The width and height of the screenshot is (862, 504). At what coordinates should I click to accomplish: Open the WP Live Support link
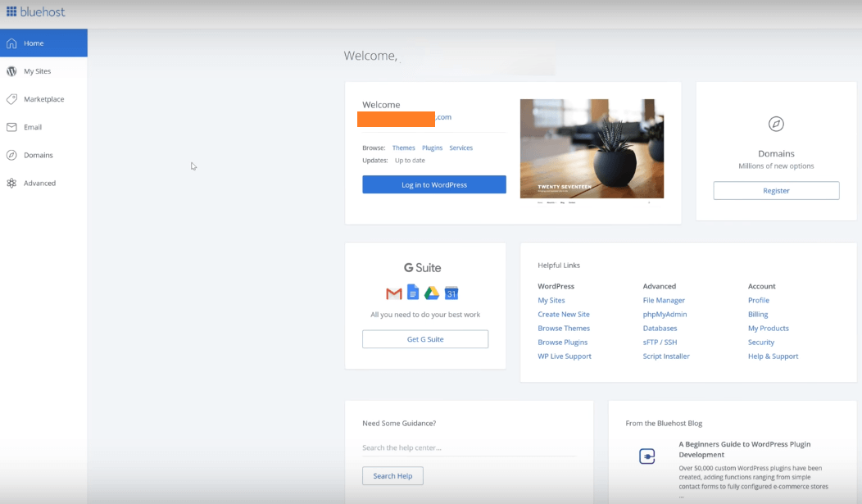[x=564, y=356]
